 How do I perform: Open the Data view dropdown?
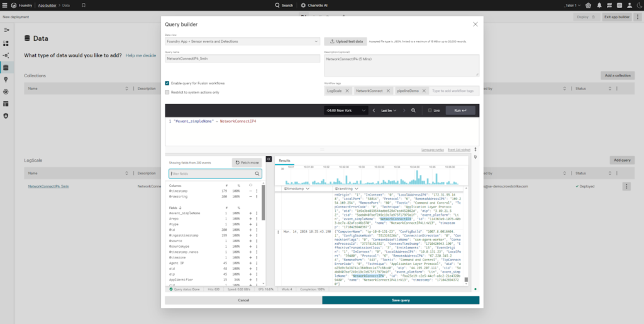[242, 41]
